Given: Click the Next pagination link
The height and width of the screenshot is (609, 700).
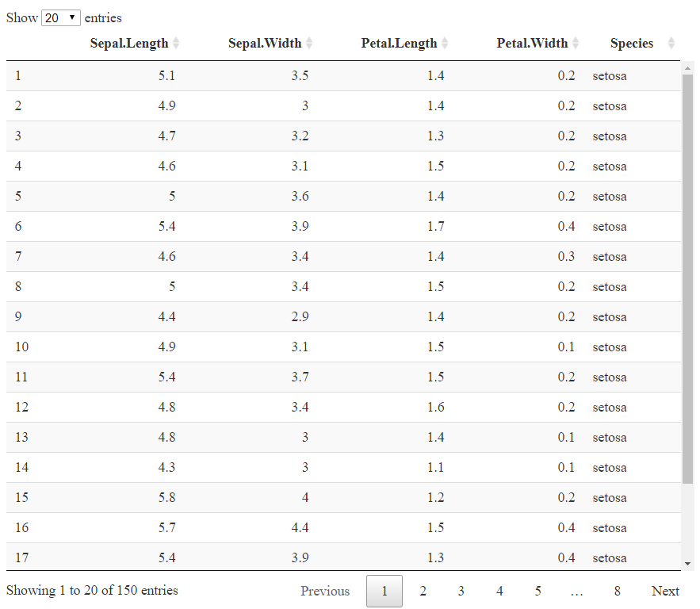Looking at the screenshot, I should [x=665, y=591].
